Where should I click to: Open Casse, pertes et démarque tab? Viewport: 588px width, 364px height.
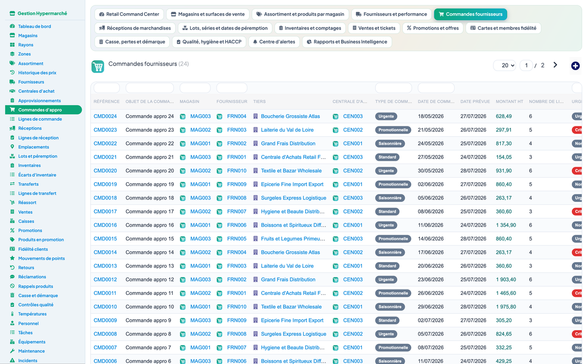click(132, 42)
